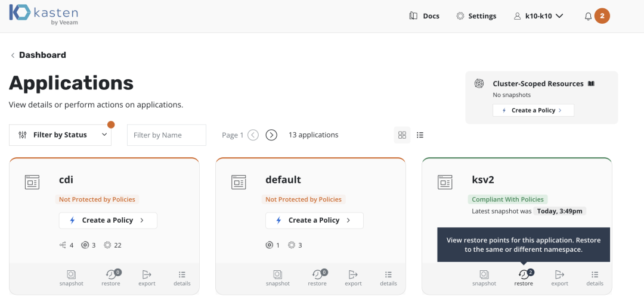Open restore for cdi

click(x=111, y=277)
